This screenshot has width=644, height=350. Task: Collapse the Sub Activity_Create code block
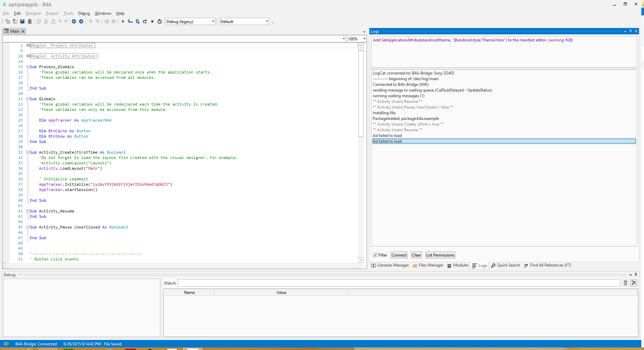coord(28,152)
